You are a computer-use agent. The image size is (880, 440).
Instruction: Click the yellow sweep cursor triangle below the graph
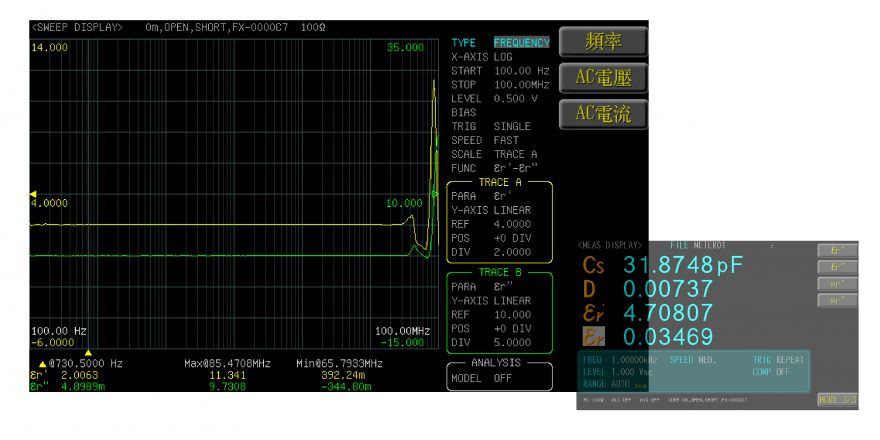tap(88, 352)
